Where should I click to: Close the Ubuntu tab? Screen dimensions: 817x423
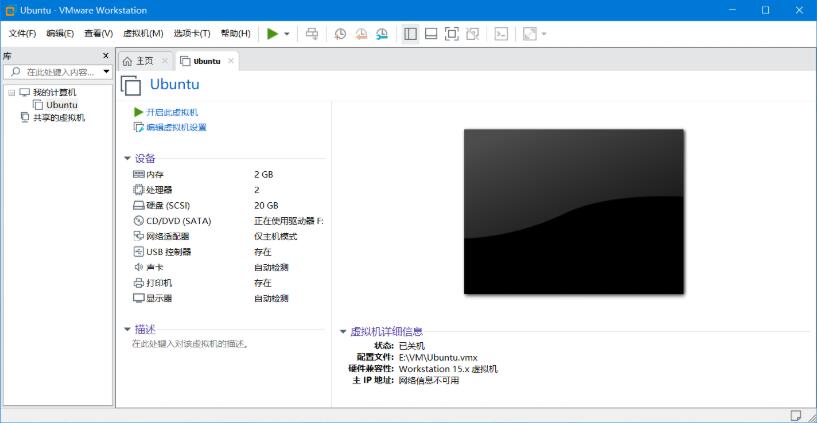pos(230,61)
